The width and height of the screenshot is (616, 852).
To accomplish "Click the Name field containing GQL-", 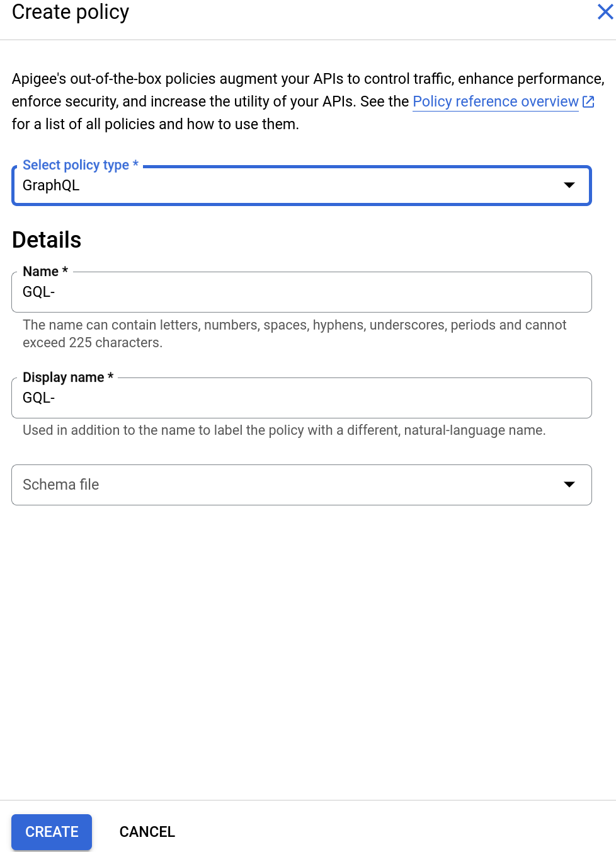I will pyautogui.click(x=301, y=292).
